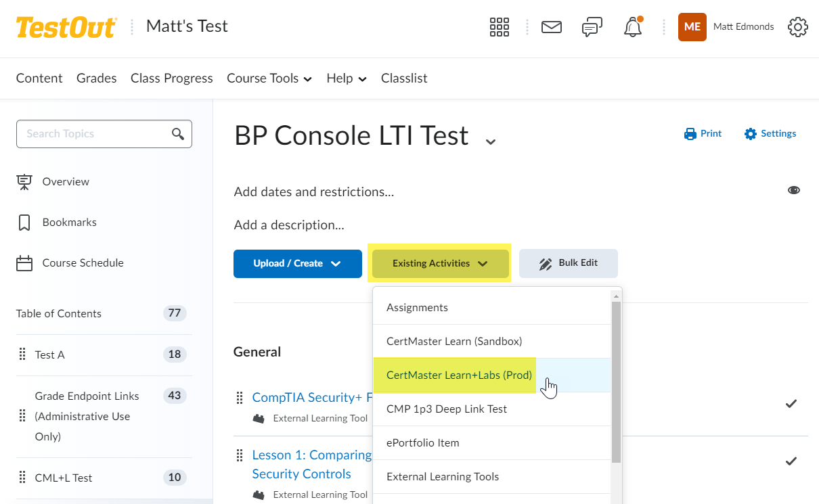This screenshot has height=504, width=819.
Task: Open the Course Tools menu
Action: 269,78
